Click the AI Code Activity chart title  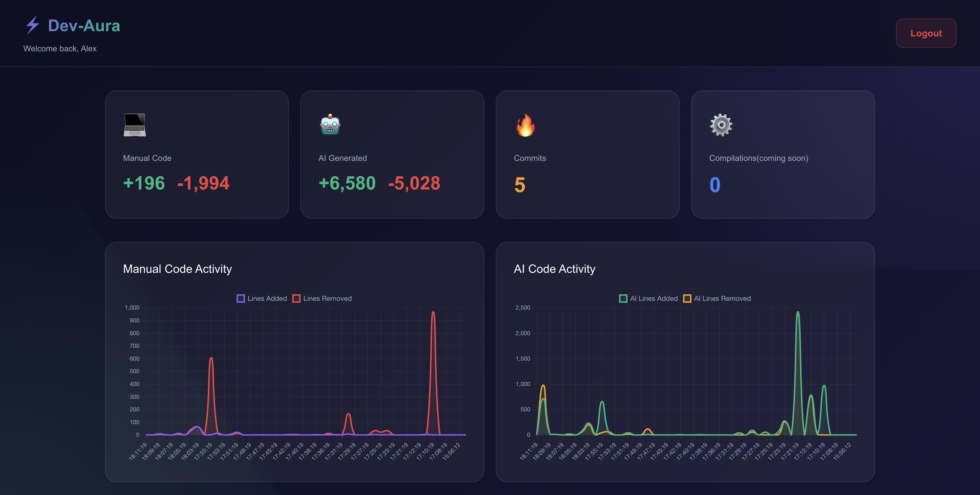(555, 269)
